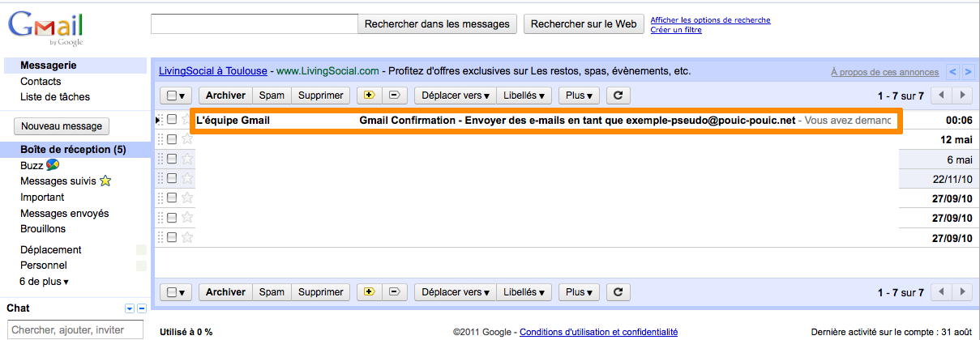Open Déplacer vers dropdown in top toolbar
980x340 pixels.
coord(456,96)
